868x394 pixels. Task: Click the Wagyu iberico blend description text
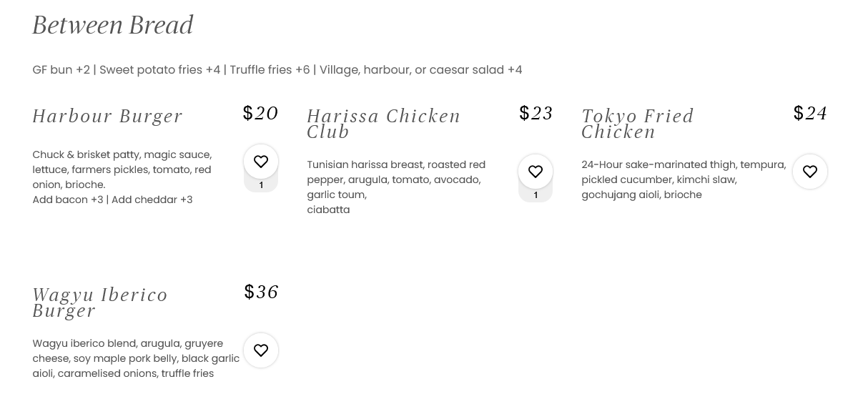(135, 358)
